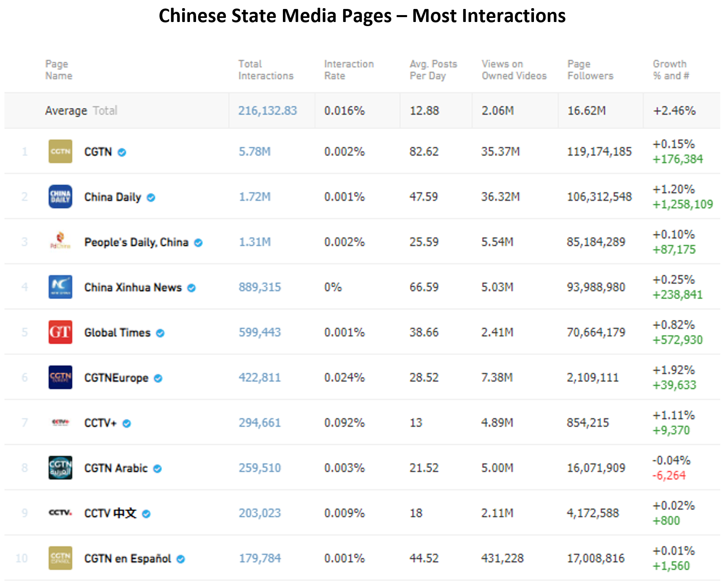728x588 pixels.
Task: Sort table by Interaction Rate header
Action: point(349,70)
